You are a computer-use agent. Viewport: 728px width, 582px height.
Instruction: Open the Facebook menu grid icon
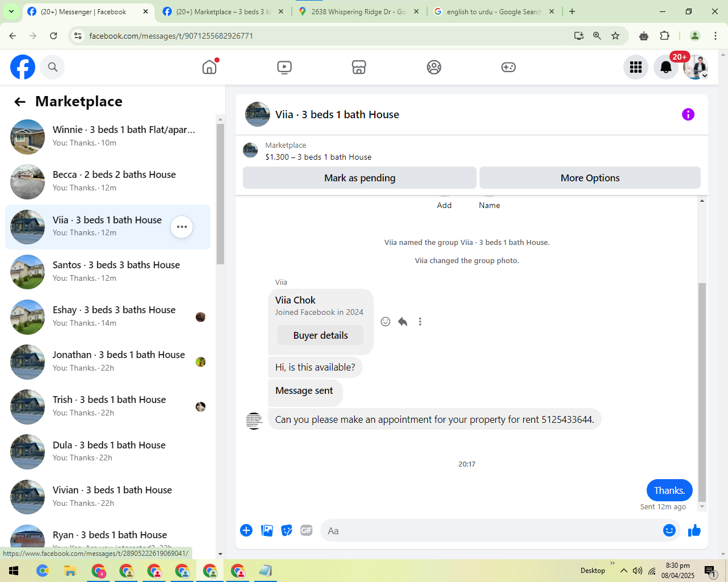point(636,68)
